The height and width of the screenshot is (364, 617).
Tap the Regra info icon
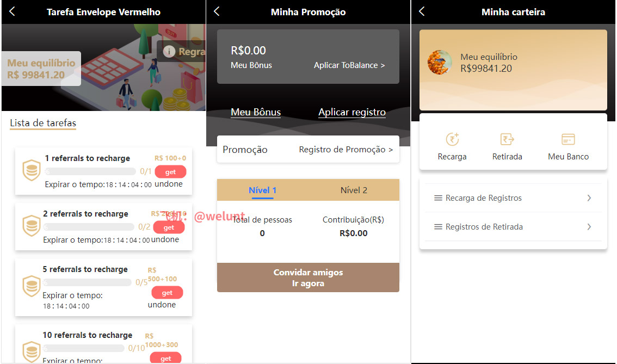coord(169,51)
